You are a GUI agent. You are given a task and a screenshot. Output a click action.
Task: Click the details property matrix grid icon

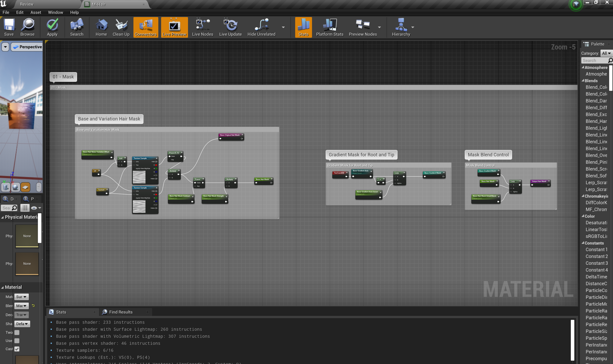(x=25, y=208)
